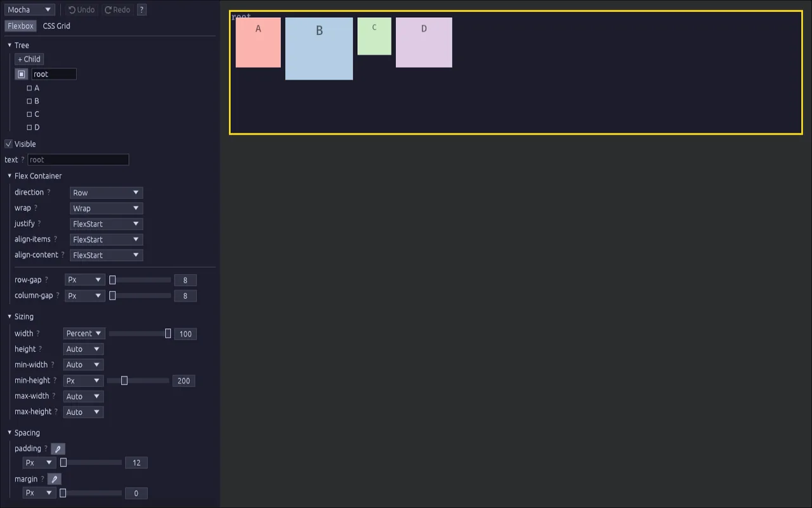Switch to the Flexbox tab
The width and height of the screenshot is (812, 508).
pos(20,26)
